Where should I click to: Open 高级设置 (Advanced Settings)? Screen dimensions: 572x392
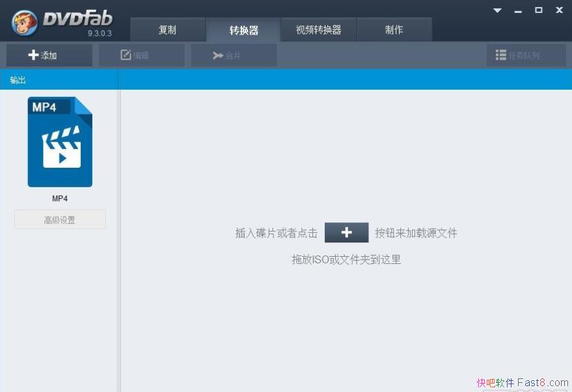[x=59, y=219]
